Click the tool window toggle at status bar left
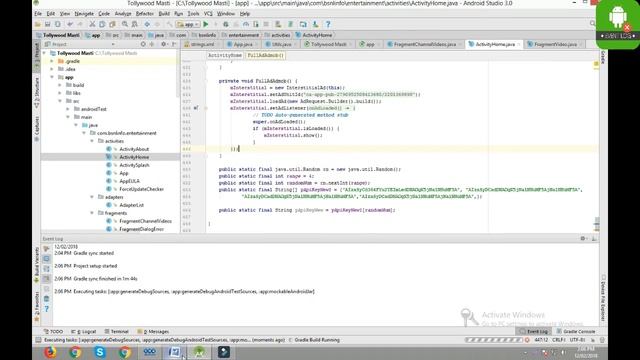This screenshot has height=360, width=640. (38, 340)
